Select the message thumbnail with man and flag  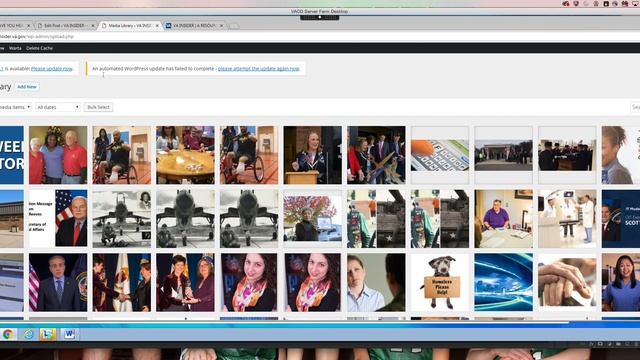point(58,219)
